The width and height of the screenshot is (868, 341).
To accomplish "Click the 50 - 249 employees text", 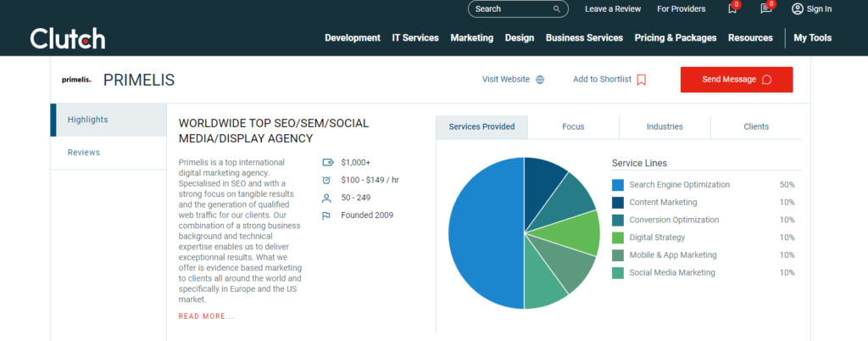I will 356,198.
